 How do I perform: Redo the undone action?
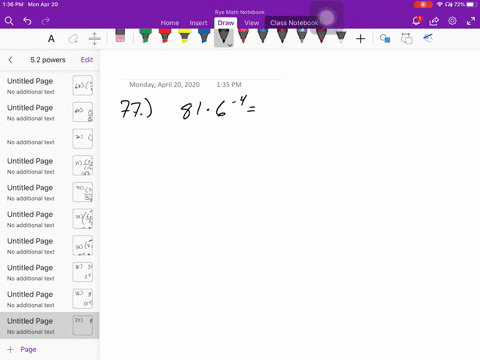pyautogui.click(x=45, y=21)
